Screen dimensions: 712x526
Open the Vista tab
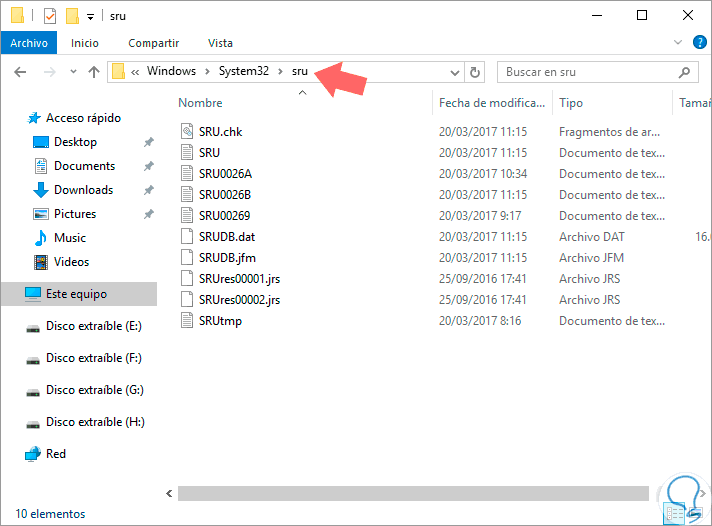coord(220,43)
